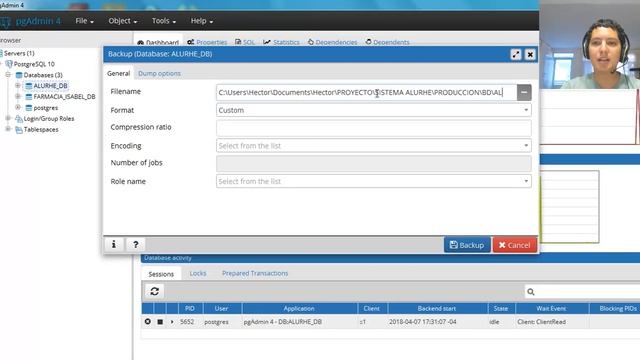640x360 pixels.
Task: Collapse the Databases (3) node
Action: [x=8, y=75]
